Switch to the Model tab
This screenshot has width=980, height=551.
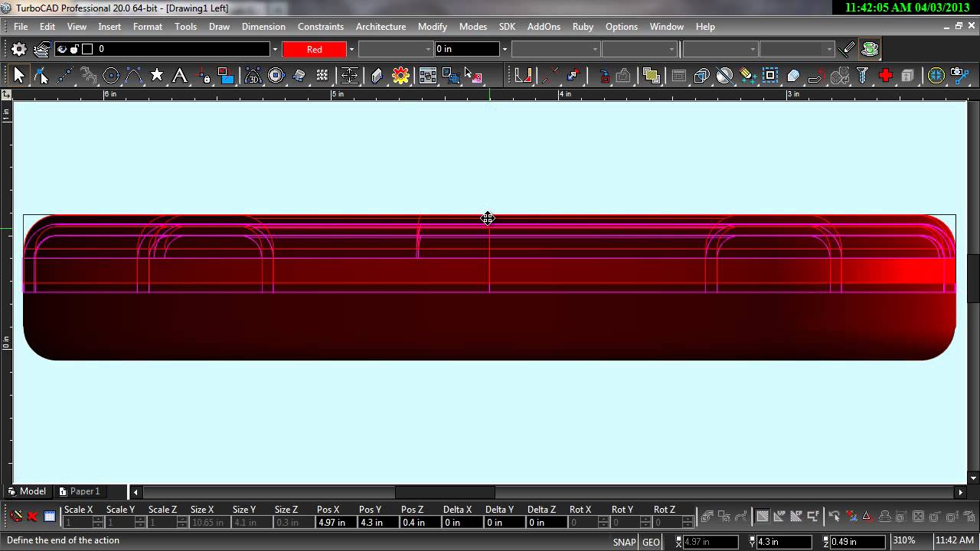click(x=28, y=491)
